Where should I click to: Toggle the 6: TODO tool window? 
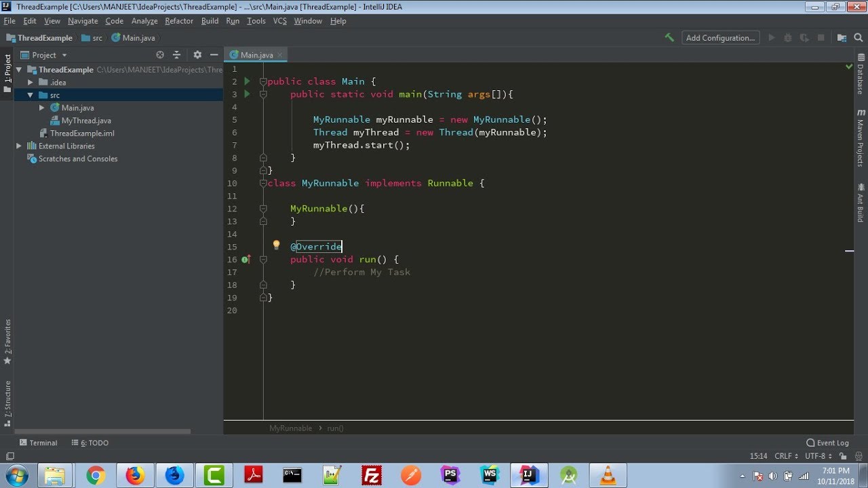90,443
